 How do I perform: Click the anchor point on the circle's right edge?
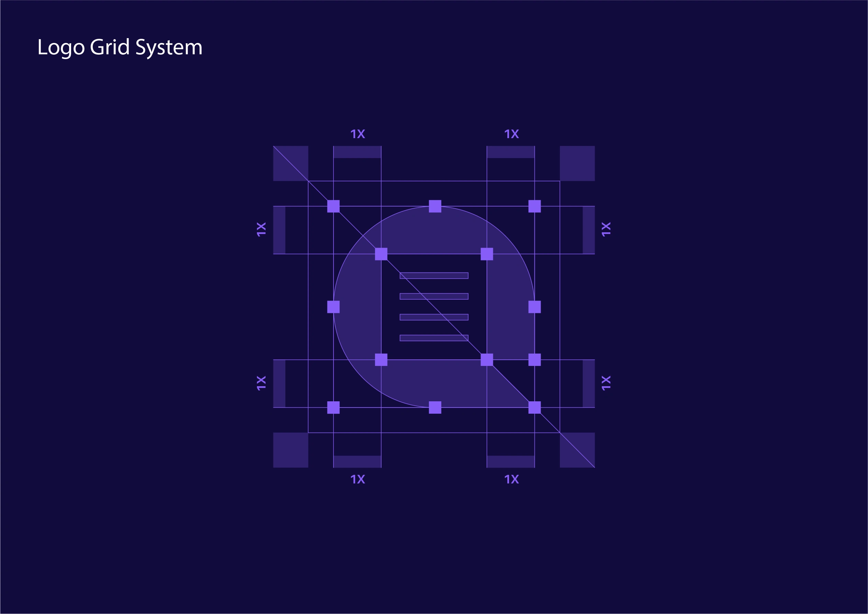tap(534, 307)
